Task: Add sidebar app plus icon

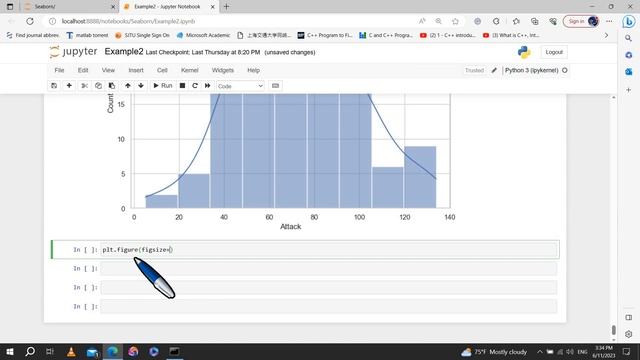Action: pos(629,89)
